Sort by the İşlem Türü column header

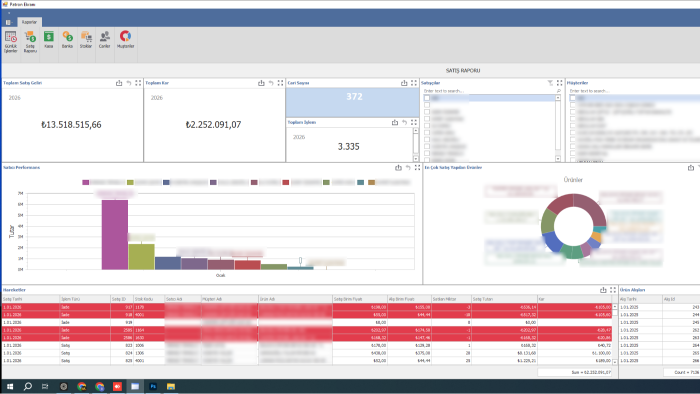85,299
